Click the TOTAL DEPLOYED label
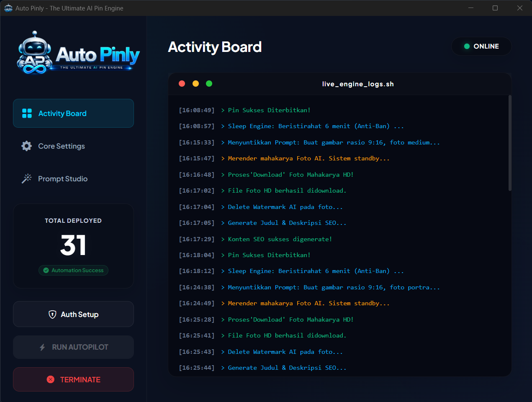This screenshot has width=532, height=402. coord(73,221)
